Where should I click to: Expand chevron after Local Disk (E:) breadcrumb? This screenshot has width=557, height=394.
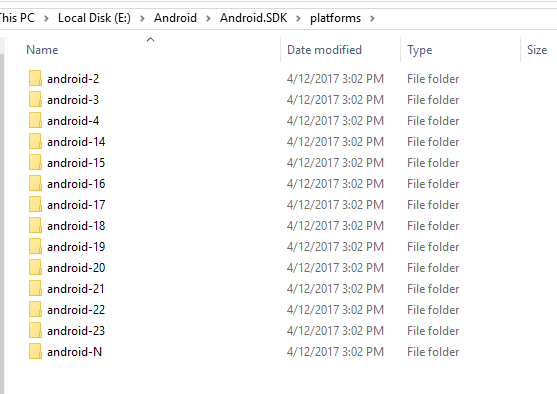142,18
